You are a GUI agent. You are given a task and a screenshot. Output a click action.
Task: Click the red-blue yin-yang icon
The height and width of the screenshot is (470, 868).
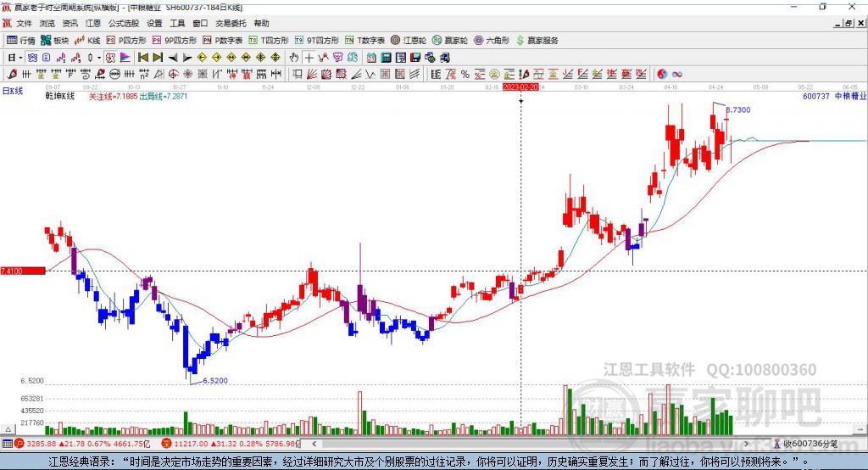(662, 74)
